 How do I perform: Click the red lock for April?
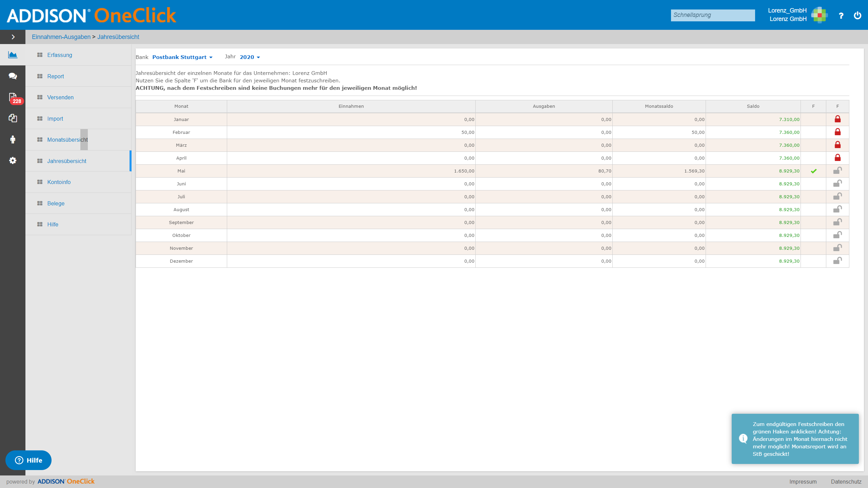(x=837, y=158)
